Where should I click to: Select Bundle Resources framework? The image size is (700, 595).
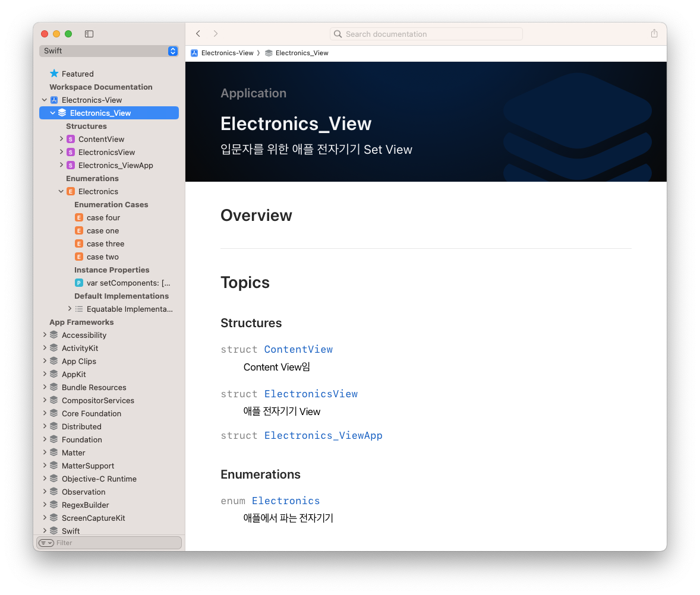[94, 387]
